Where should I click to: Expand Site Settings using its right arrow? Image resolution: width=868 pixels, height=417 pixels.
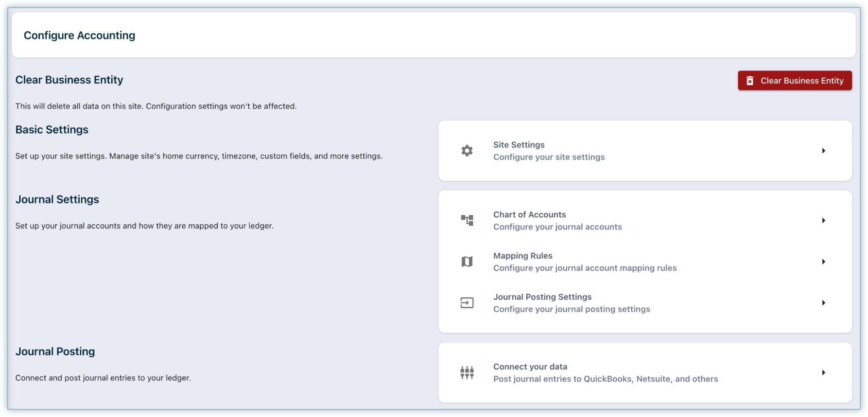(x=824, y=151)
